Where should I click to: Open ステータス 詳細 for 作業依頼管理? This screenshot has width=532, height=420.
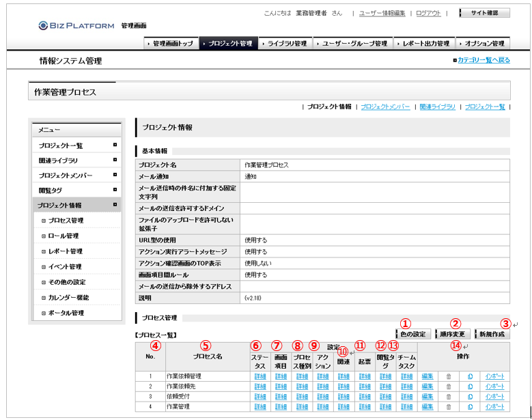(260, 376)
